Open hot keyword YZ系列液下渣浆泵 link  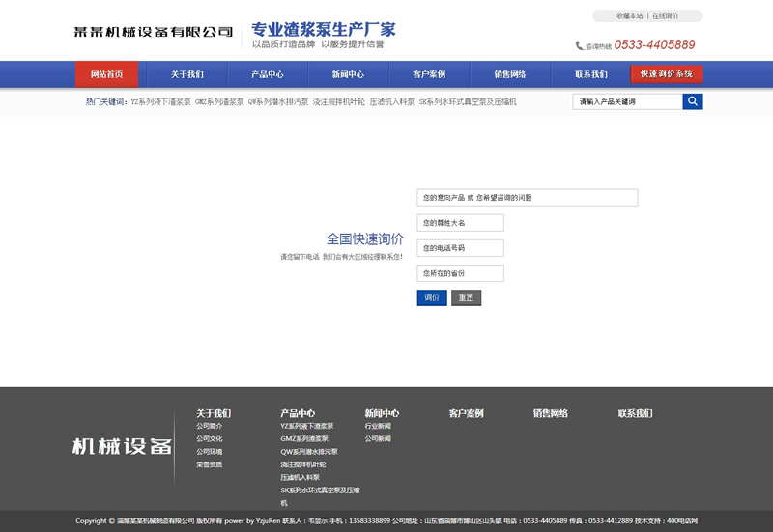[x=160, y=101]
